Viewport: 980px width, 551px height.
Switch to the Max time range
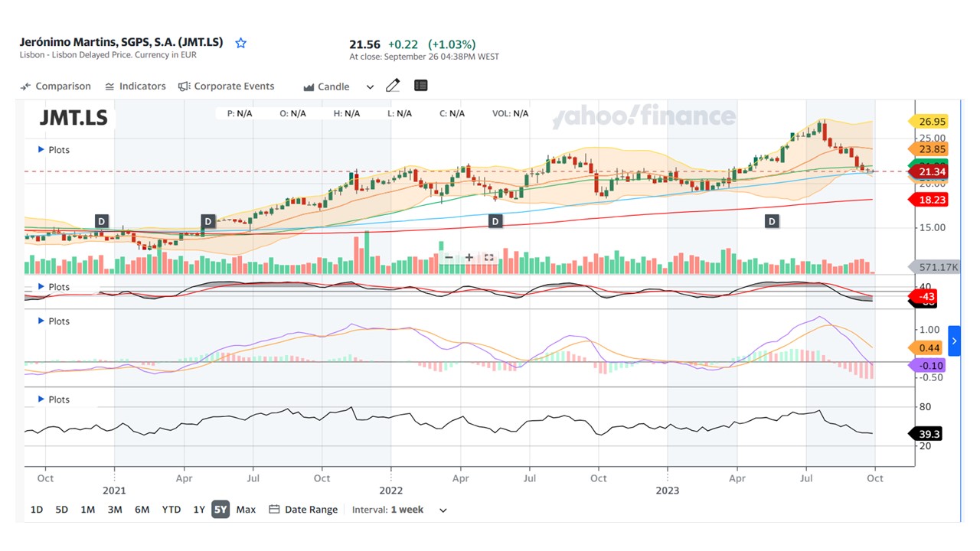click(x=246, y=510)
